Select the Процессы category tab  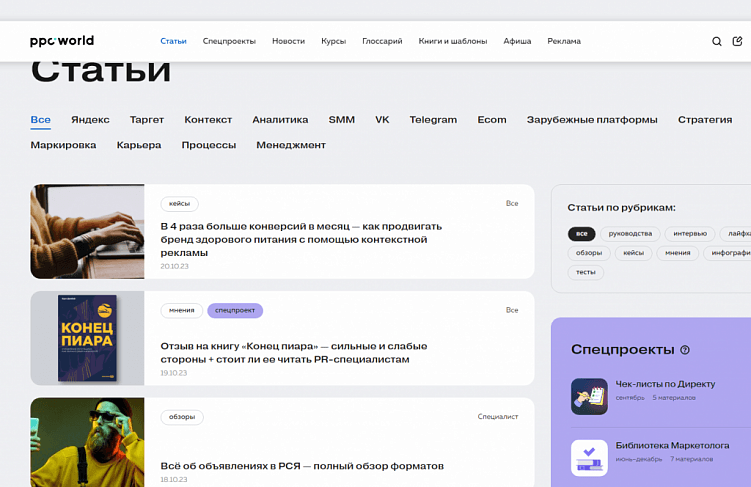click(x=209, y=145)
